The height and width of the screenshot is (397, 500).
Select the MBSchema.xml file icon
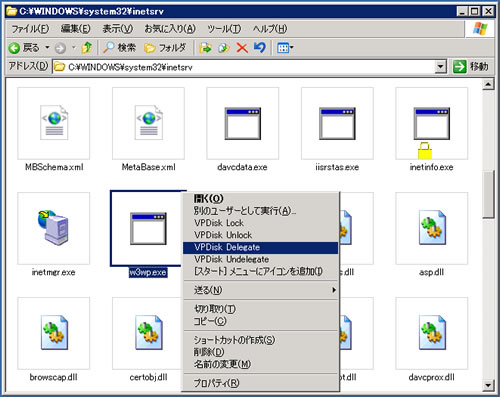pyautogui.click(x=54, y=123)
